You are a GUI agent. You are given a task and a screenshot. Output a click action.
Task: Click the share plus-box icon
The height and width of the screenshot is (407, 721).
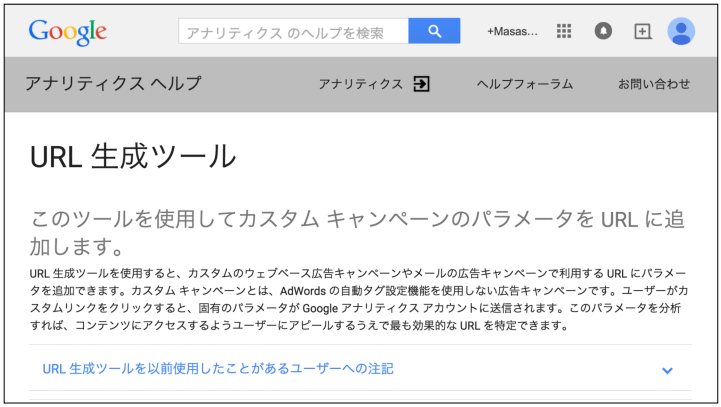(x=642, y=31)
